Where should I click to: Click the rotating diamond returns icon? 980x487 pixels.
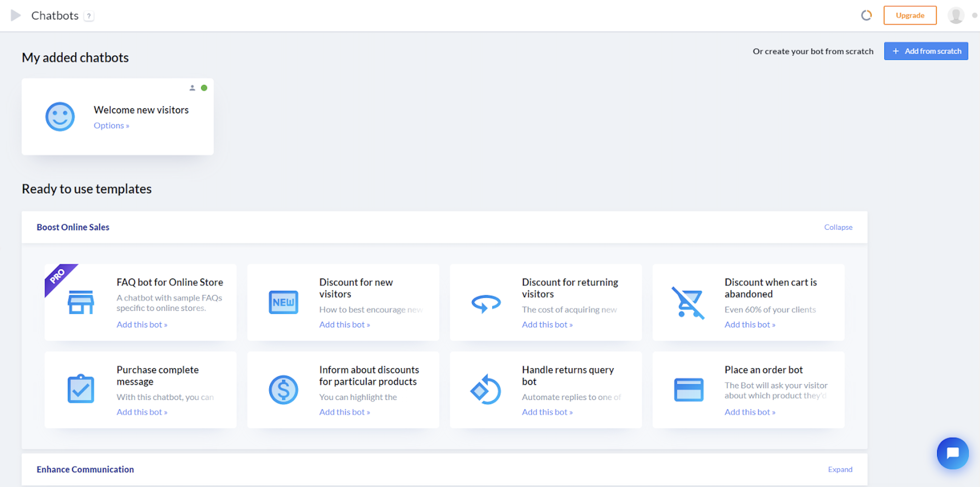pyautogui.click(x=485, y=389)
